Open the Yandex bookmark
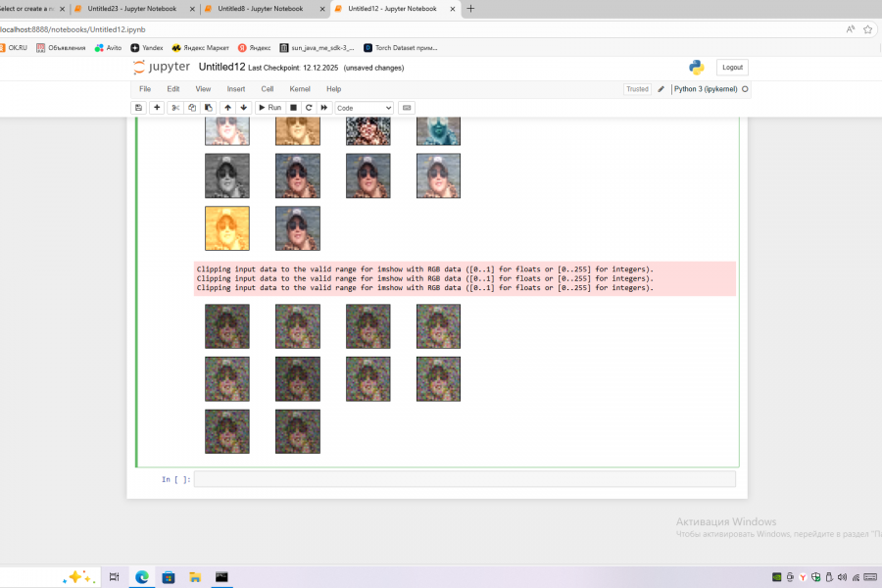This screenshot has width=882, height=588. tap(147, 48)
